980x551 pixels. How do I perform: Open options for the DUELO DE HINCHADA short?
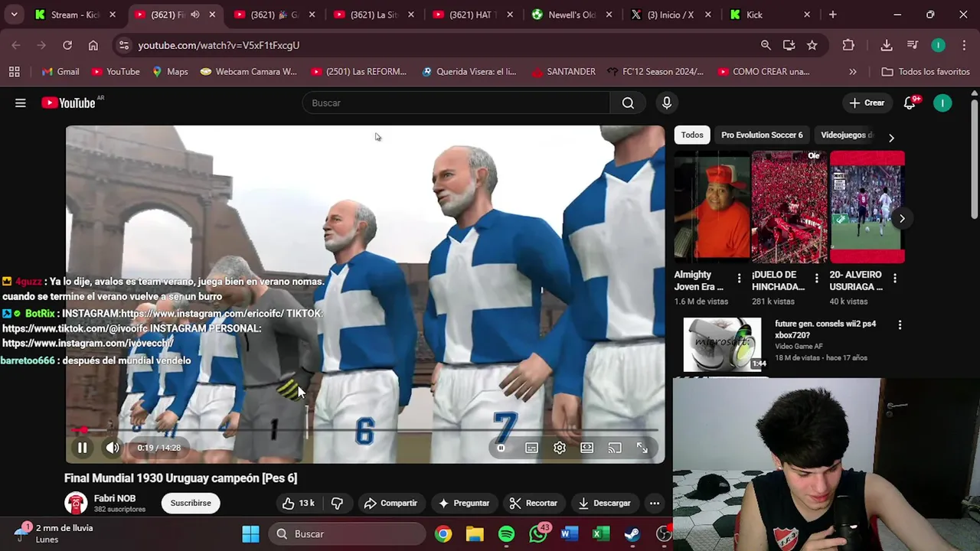click(816, 278)
